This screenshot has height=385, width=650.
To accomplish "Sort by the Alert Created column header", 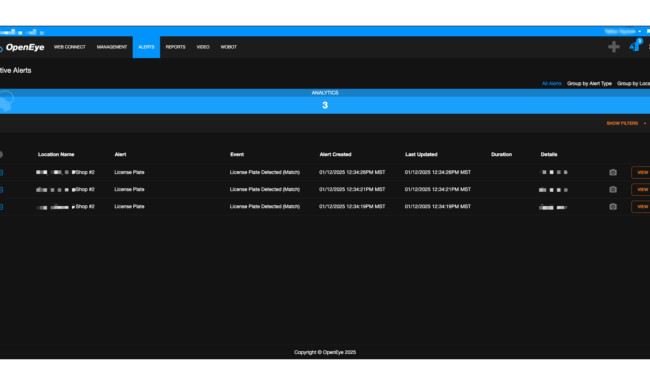I will pos(335,154).
